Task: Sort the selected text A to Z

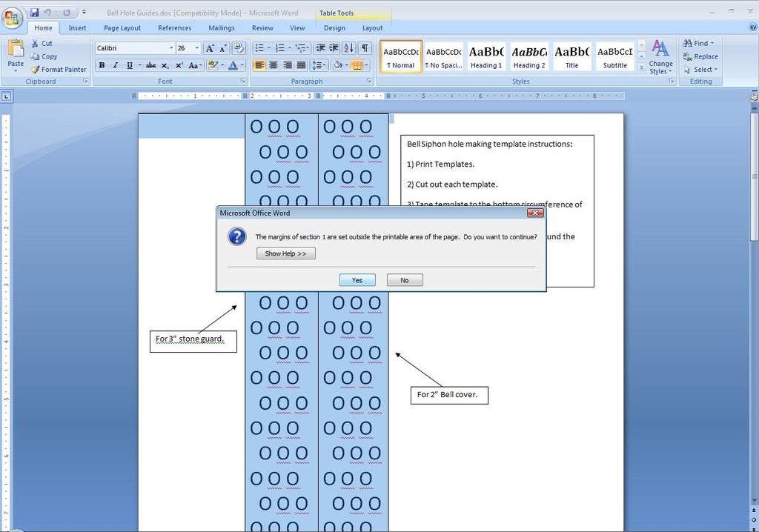Action: [x=348, y=48]
